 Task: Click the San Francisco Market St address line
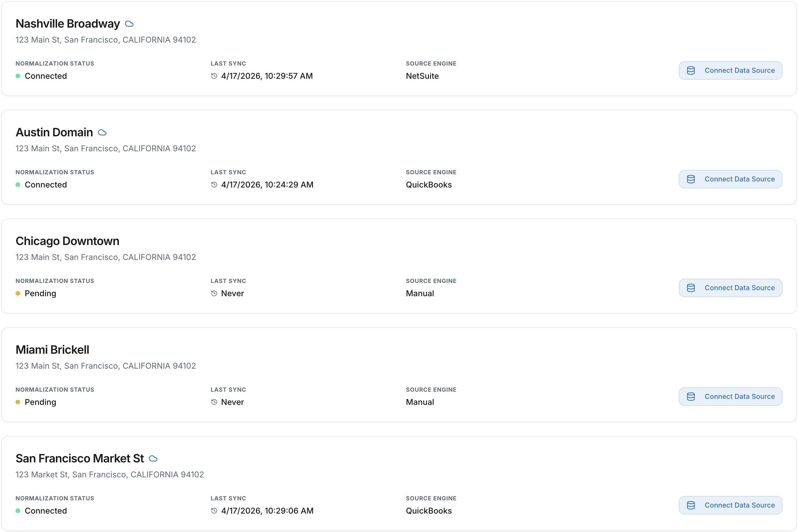tap(110, 474)
